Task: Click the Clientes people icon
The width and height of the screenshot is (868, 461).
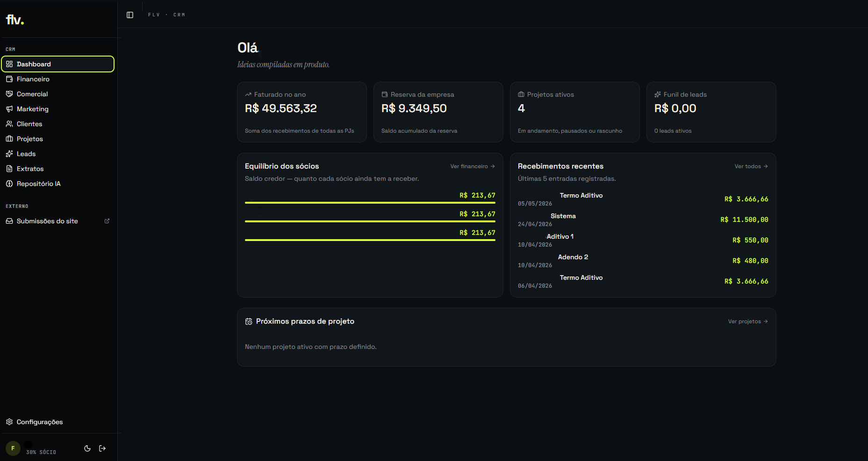Action: (x=9, y=124)
